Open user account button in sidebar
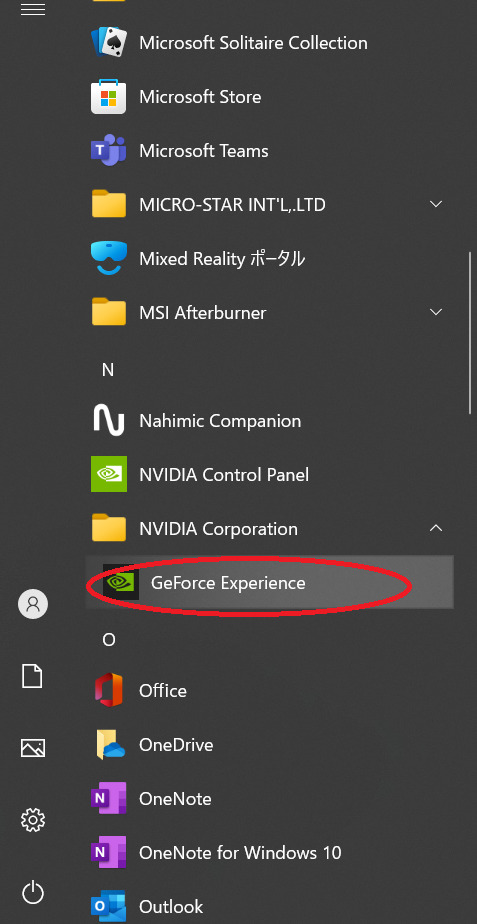The height and width of the screenshot is (924, 477). pyautogui.click(x=33, y=603)
